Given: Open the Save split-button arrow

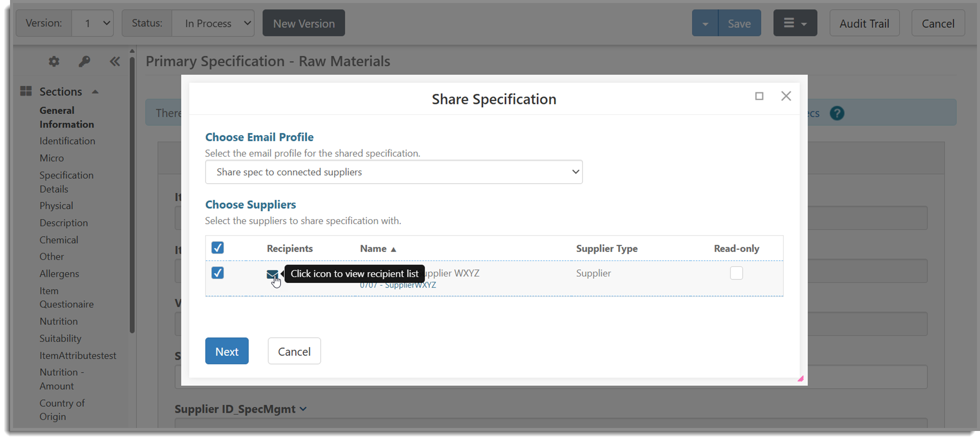Looking at the screenshot, I should (705, 23).
